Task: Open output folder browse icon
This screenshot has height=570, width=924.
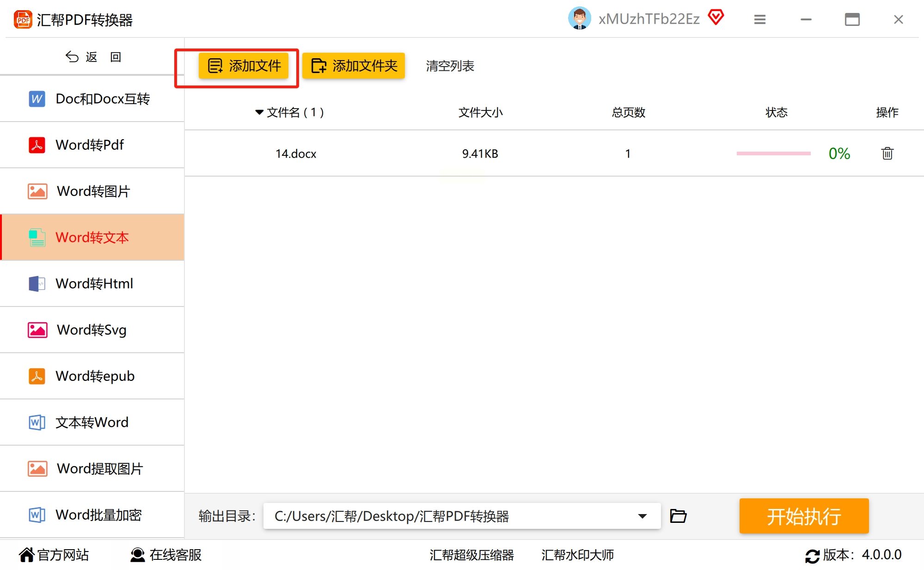Action: [x=678, y=516]
